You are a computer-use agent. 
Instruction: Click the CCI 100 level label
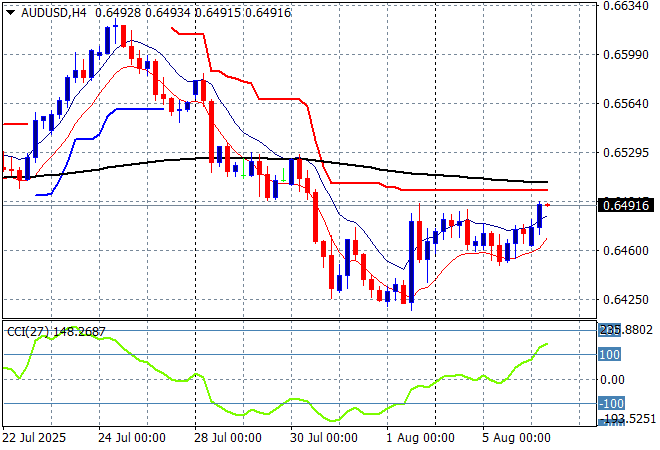tap(609, 354)
